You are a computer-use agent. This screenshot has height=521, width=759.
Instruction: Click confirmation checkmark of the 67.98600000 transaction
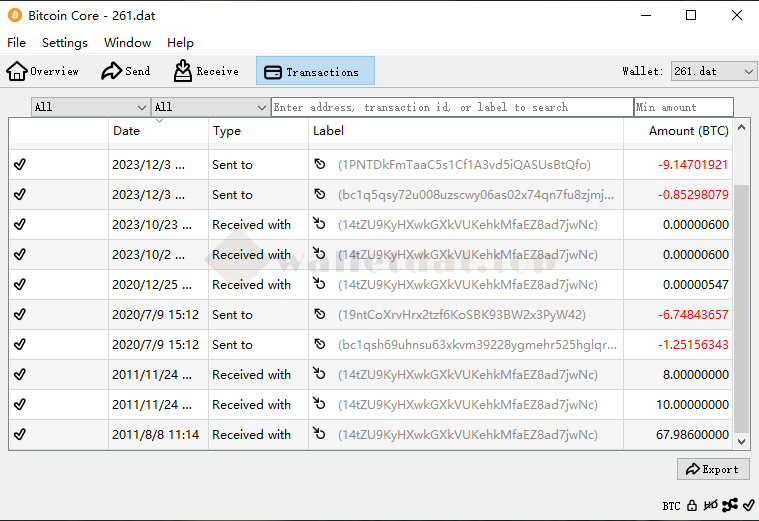[20, 435]
